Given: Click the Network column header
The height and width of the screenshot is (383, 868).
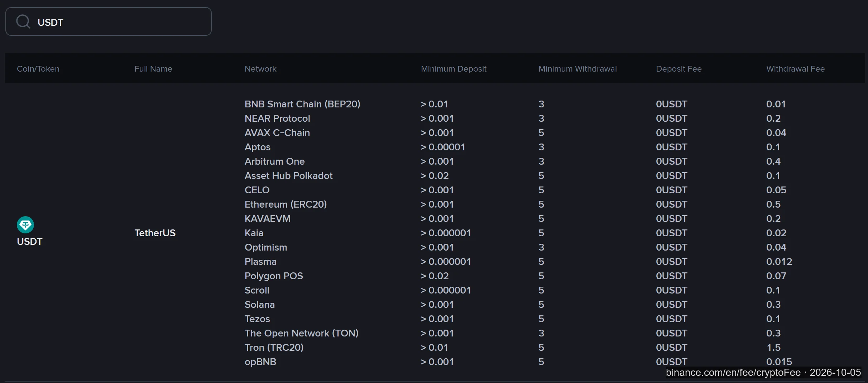Looking at the screenshot, I should tap(260, 69).
